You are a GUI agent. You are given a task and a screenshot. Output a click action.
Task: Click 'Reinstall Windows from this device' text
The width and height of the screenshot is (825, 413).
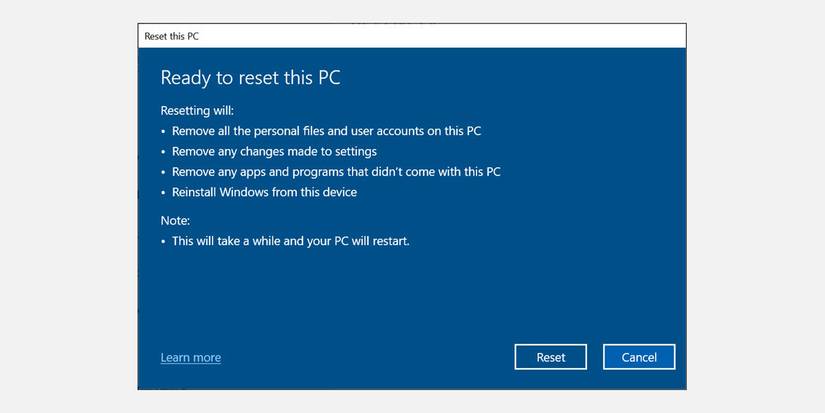[264, 192]
